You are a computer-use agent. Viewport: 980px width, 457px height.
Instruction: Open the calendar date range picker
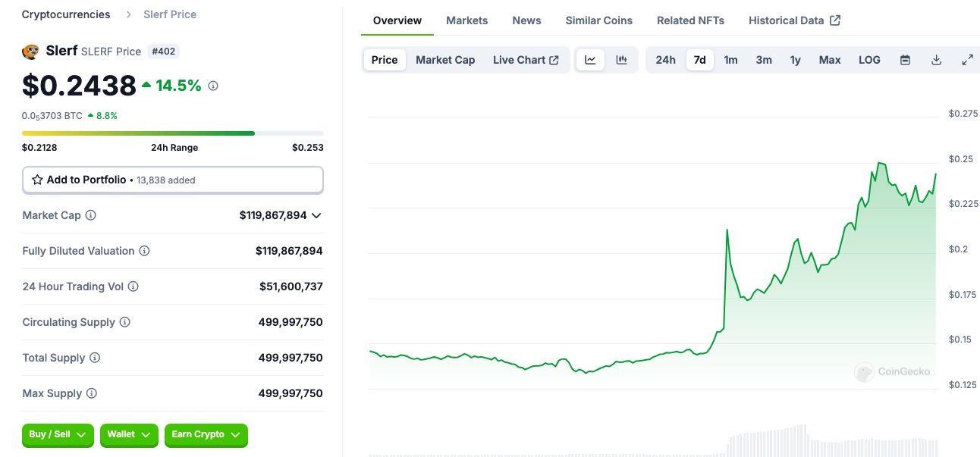pos(905,60)
